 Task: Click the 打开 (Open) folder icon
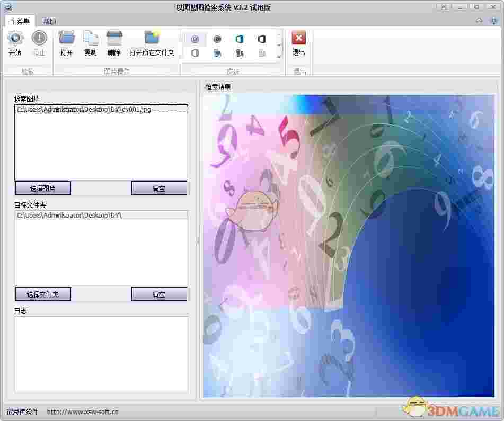tap(66, 43)
